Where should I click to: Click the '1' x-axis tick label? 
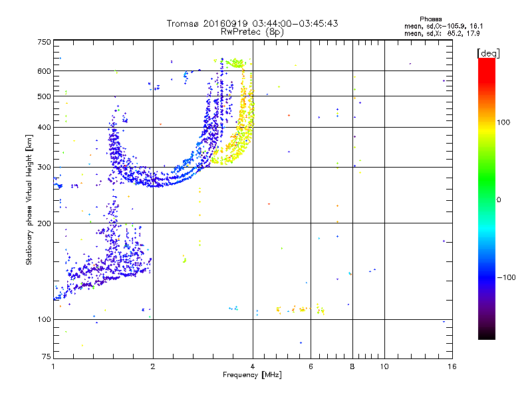(53, 366)
